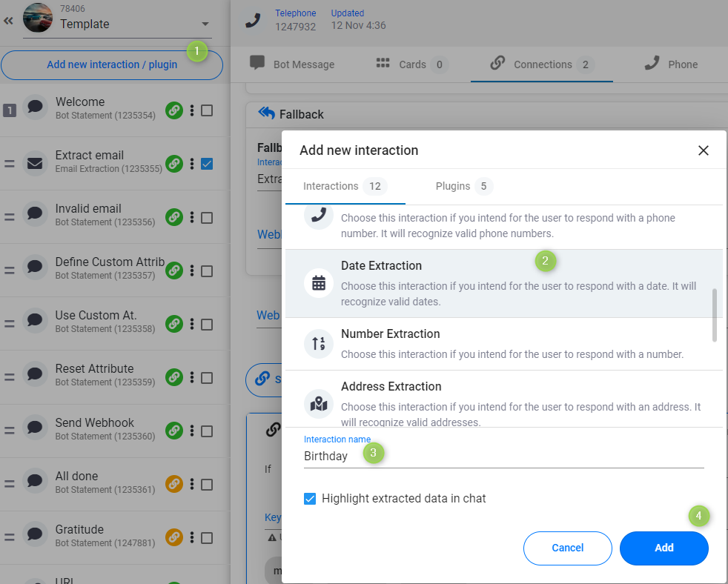This screenshot has width=728, height=584.
Task: Click the interaction list scrollbar in dialog
Action: pos(714,315)
